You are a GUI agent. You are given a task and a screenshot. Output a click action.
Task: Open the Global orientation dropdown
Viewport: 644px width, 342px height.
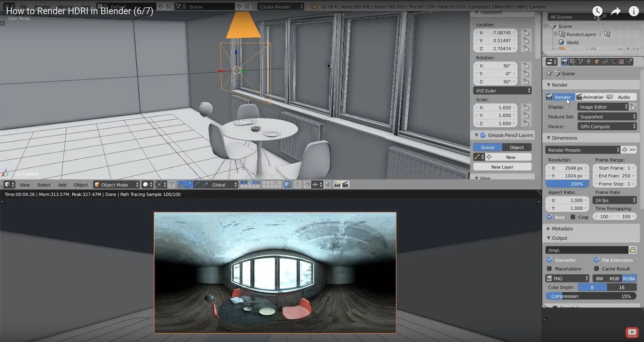[224, 184]
